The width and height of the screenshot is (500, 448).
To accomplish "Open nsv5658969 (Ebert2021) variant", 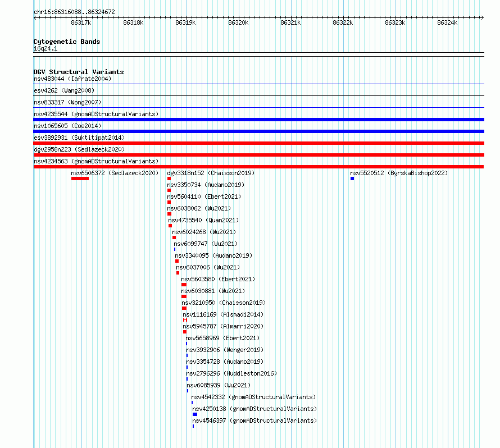I will coord(222,338).
